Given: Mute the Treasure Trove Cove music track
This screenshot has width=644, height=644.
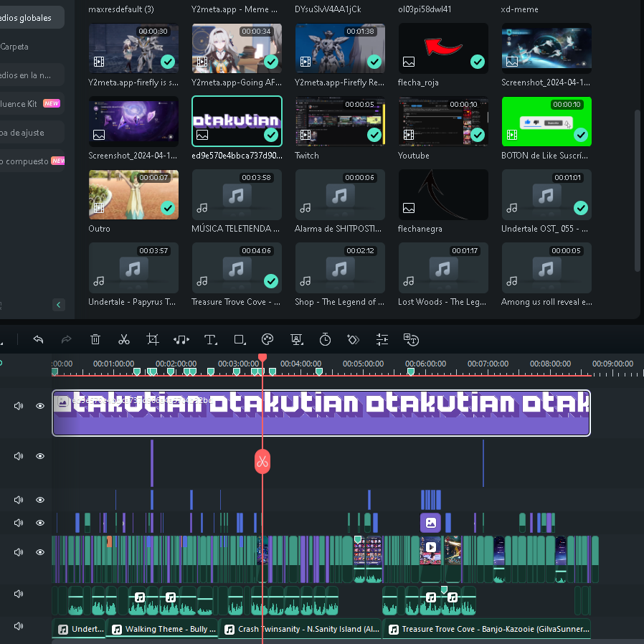Looking at the screenshot, I should coord(19,626).
